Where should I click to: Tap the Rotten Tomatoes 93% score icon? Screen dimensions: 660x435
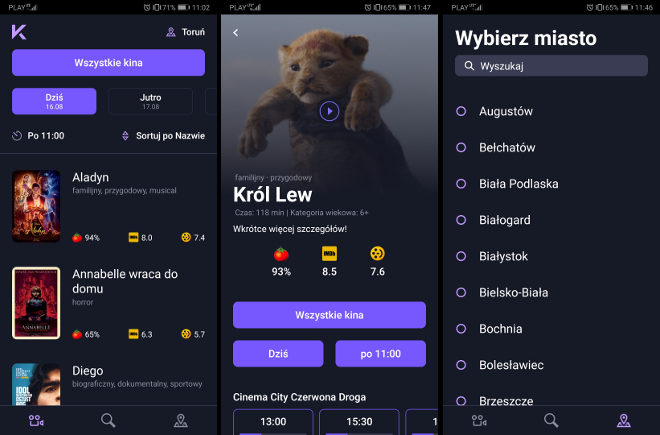coord(281,254)
